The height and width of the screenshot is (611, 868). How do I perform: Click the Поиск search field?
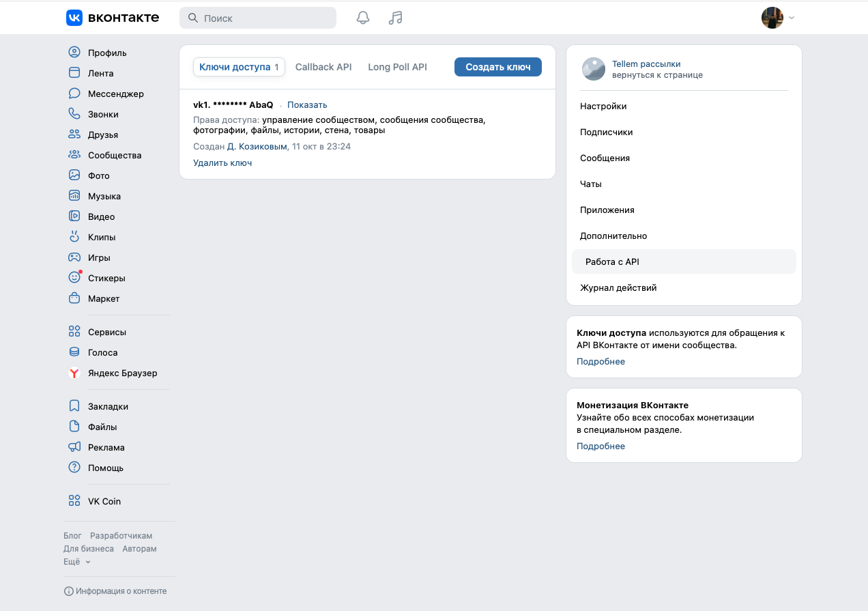tap(258, 18)
